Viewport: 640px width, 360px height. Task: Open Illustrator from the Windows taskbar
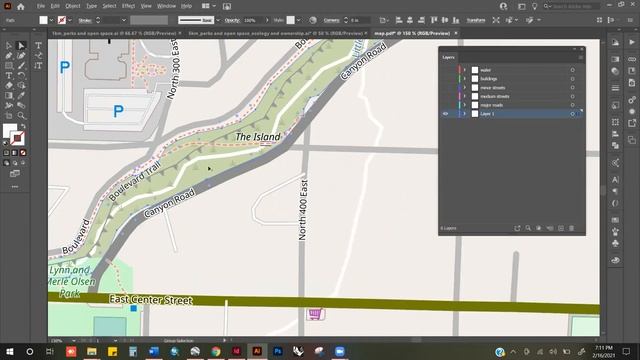[x=257, y=351]
